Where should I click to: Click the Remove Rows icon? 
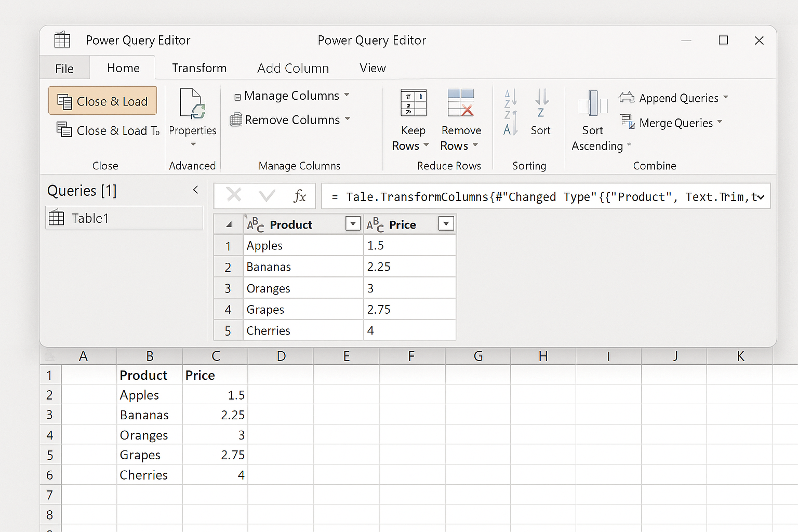461,102
